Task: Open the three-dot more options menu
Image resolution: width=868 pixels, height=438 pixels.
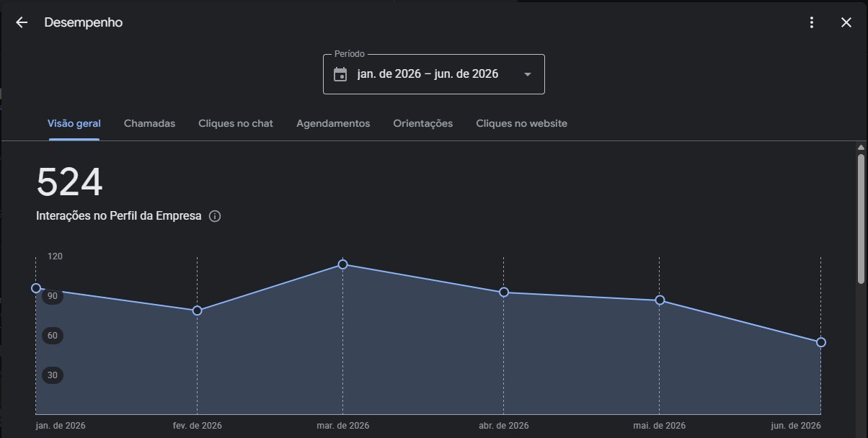Action: pos(812,22)
